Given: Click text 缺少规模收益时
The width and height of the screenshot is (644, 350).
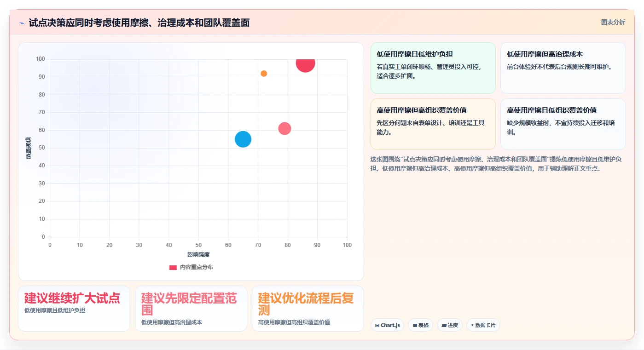Looking at the screenshot, I should [561, 127].
